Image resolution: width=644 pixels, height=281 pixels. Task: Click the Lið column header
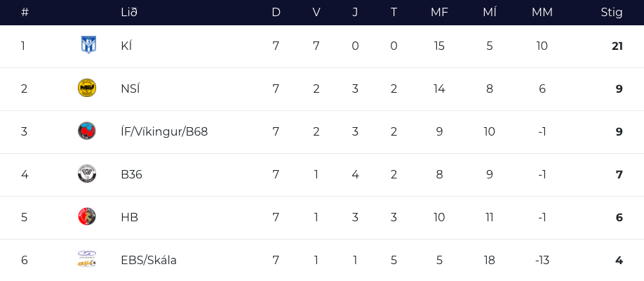tap(129, 12)
